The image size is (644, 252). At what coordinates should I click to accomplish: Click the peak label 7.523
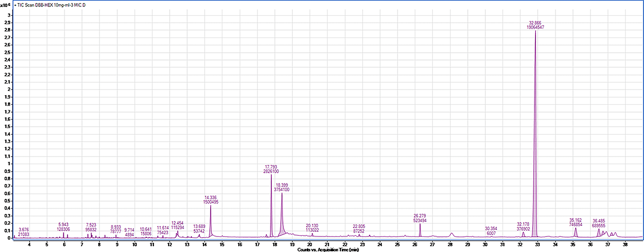pos(91,225)
